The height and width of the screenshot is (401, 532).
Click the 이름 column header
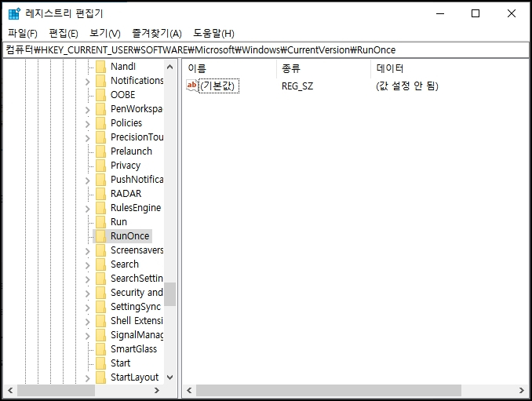coord(229,68)
